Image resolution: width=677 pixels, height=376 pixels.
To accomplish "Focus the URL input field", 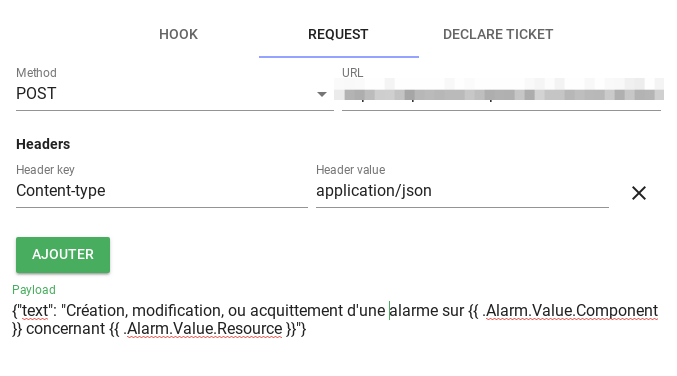I will coord(501,95).
